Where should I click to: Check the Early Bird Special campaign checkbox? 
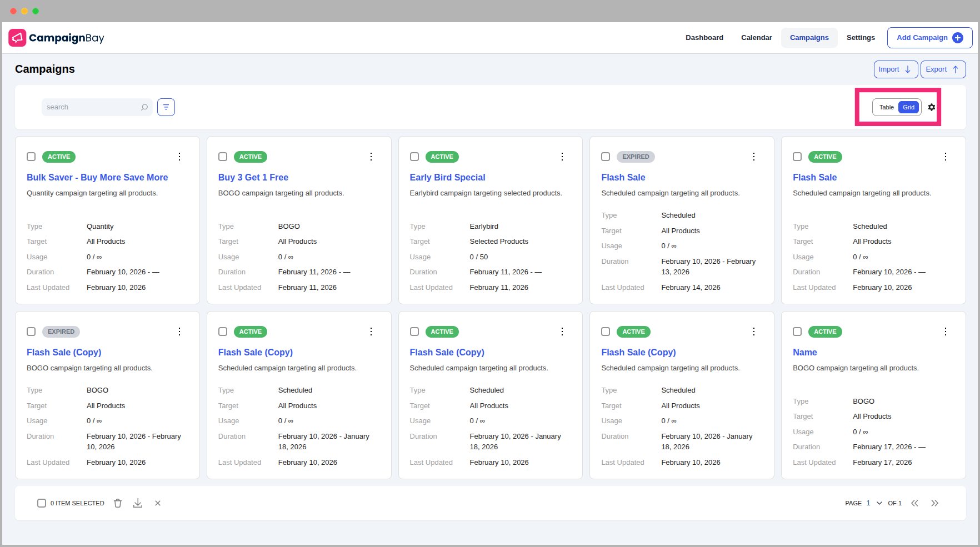(414, 157)
